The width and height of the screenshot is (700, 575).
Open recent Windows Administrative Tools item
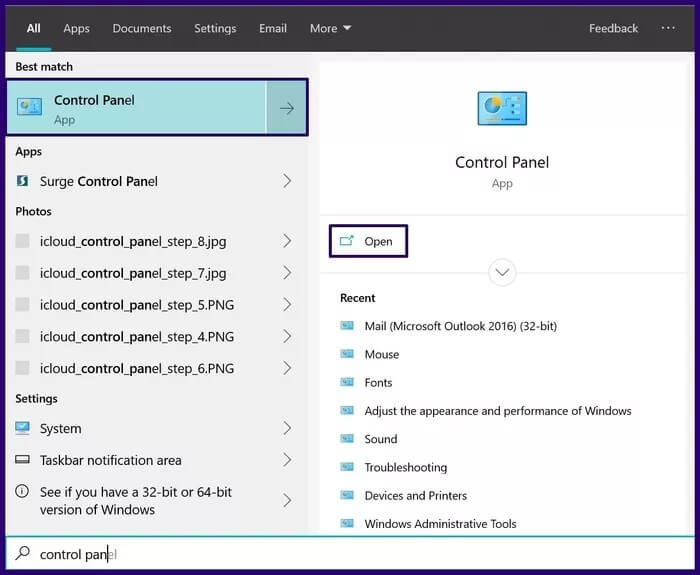pos(440,524)
